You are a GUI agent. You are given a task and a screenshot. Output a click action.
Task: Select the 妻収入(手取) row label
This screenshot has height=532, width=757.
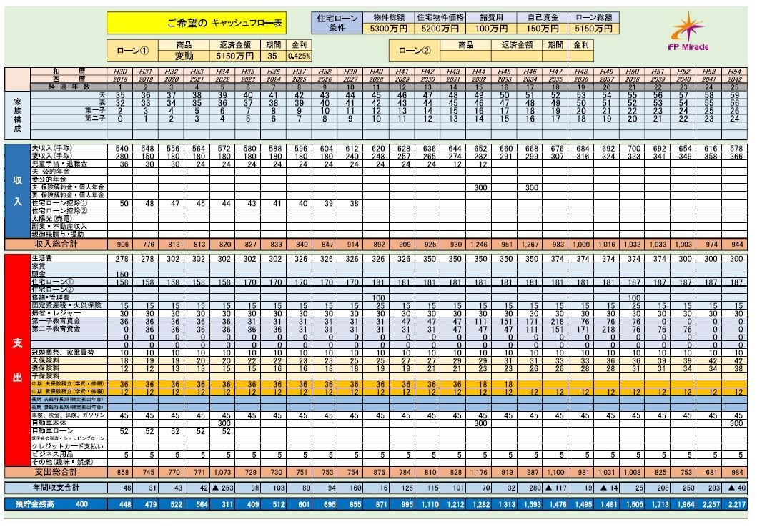tap(69, 156)
